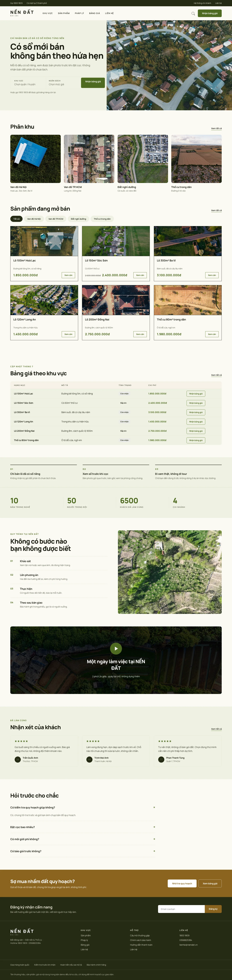
Task: Click the search magnifier icon in header
Action: 193,14
